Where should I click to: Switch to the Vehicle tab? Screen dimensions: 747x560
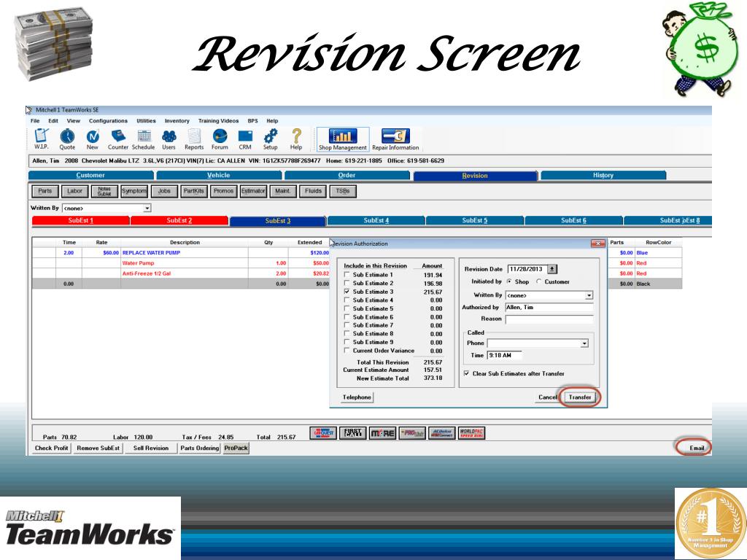click(x=219, y=175)
